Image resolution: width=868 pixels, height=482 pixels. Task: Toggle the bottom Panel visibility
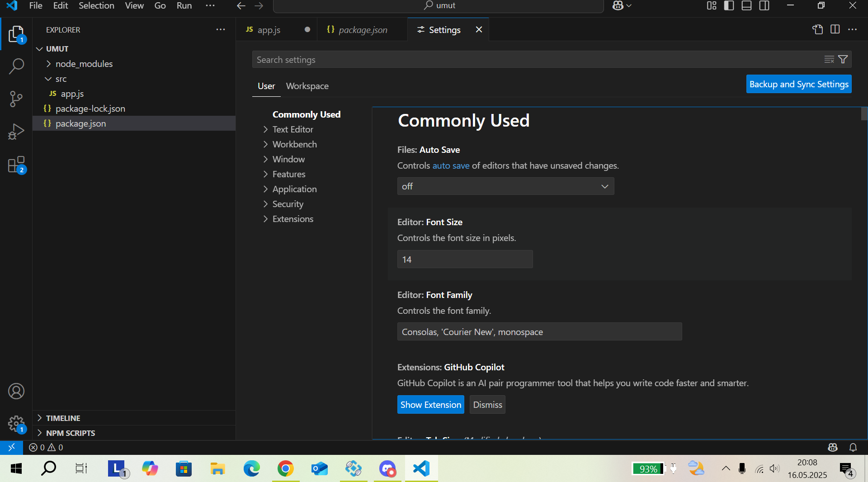[747, 5]
